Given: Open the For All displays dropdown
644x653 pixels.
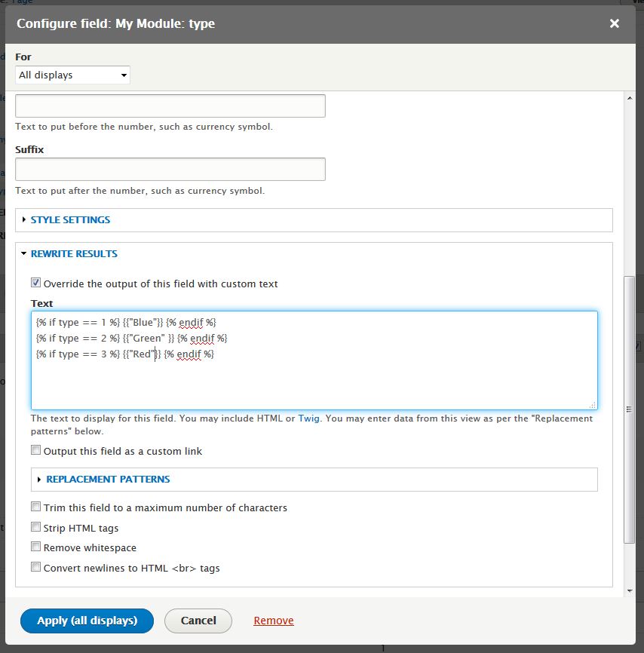Looking at the screenshot, I should tap(72, 75).
